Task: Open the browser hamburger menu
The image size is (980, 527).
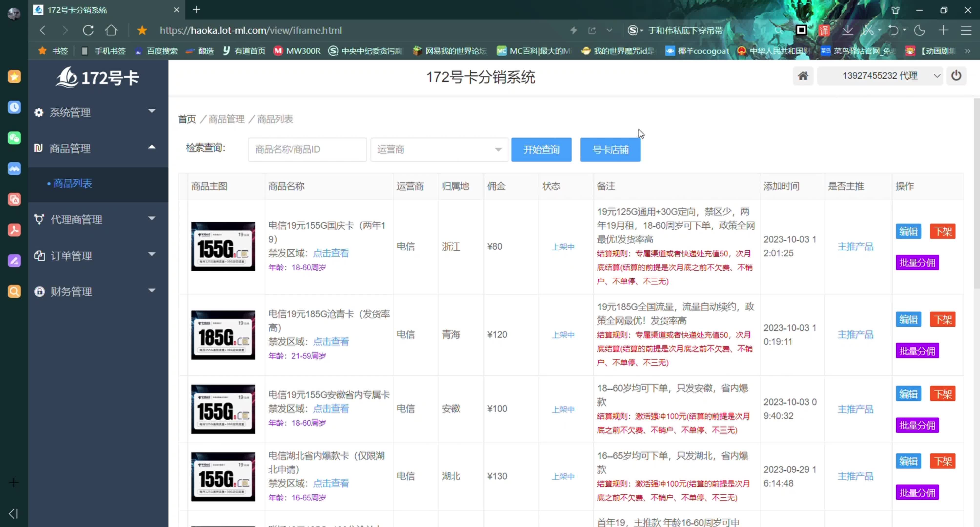Action: [x=966, y=30]
